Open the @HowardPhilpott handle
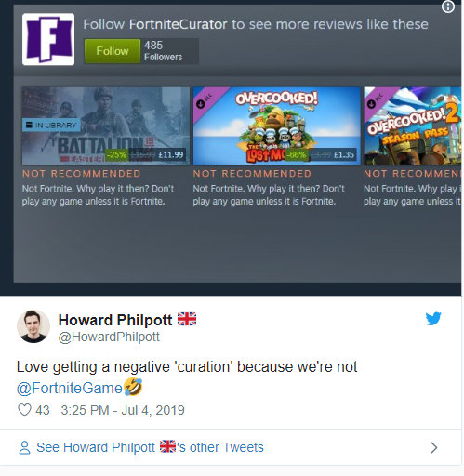The image size is (464, 476). [109, 337]
